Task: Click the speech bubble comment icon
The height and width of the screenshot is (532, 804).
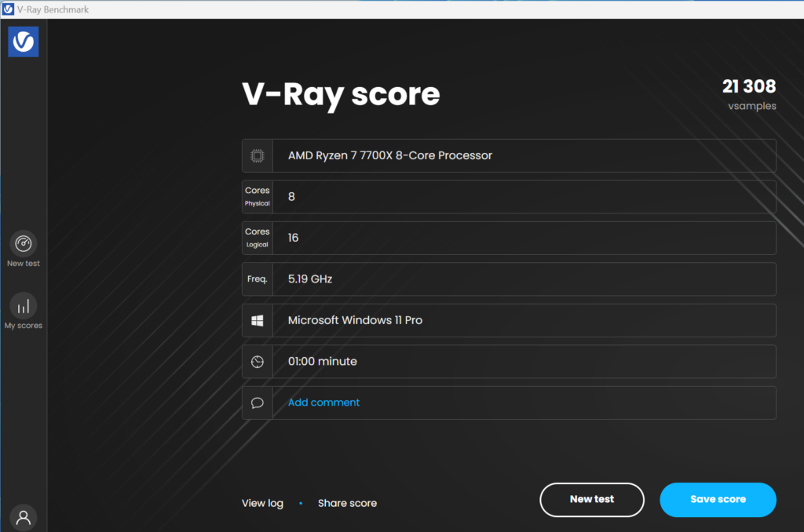Action: pyautogui.click(x=258, y=403)
